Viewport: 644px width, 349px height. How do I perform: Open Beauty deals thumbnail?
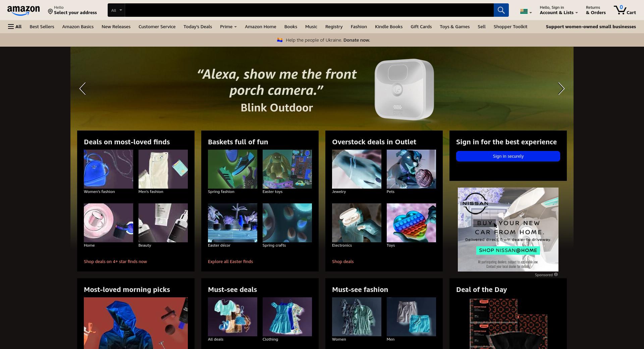pos(163,223)
